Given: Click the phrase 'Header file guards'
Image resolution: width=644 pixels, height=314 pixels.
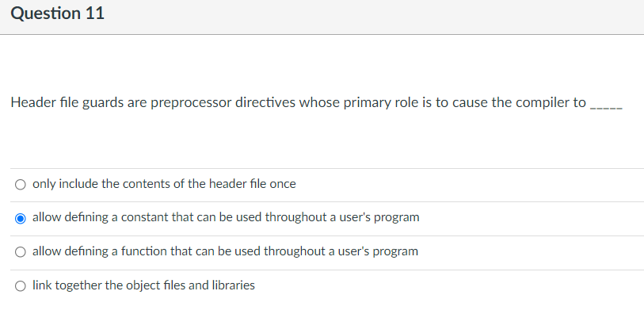Looking at the screenshot, I should point(67,103).
